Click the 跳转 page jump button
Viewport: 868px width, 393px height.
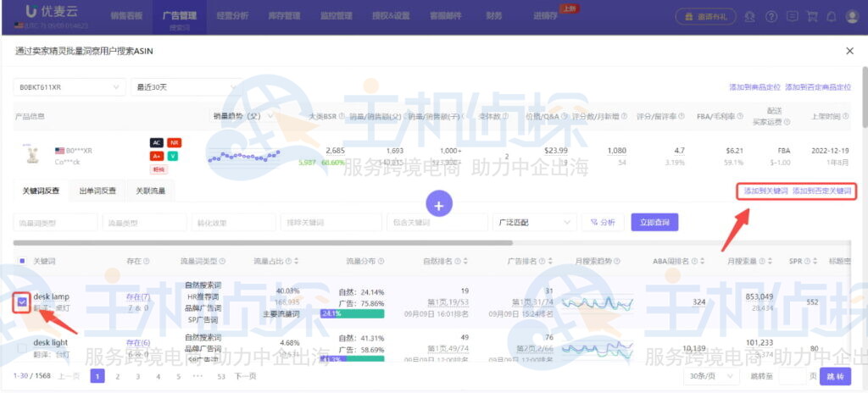(x=835, y=376)
